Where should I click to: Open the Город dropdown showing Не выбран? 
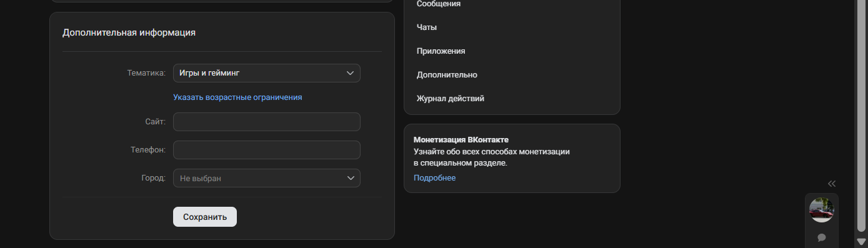(x=266, y=178)
